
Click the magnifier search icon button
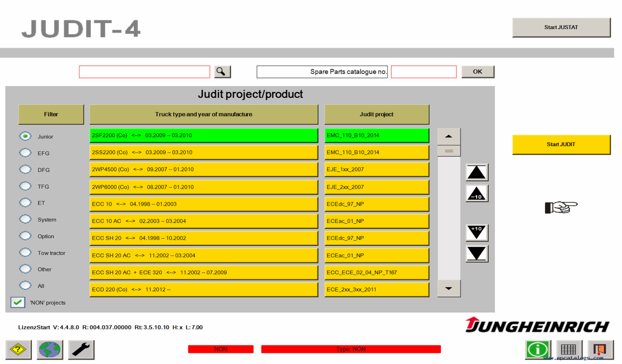pos(222,72)
